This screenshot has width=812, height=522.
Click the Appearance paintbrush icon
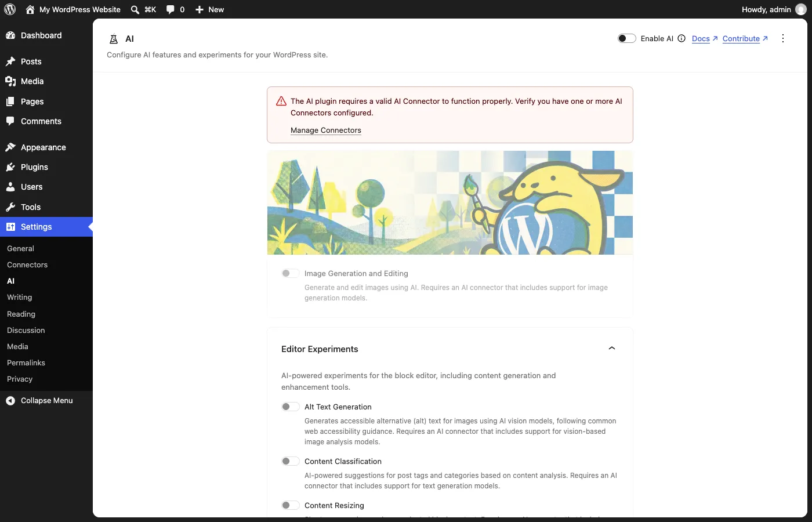tap(10, 147)
